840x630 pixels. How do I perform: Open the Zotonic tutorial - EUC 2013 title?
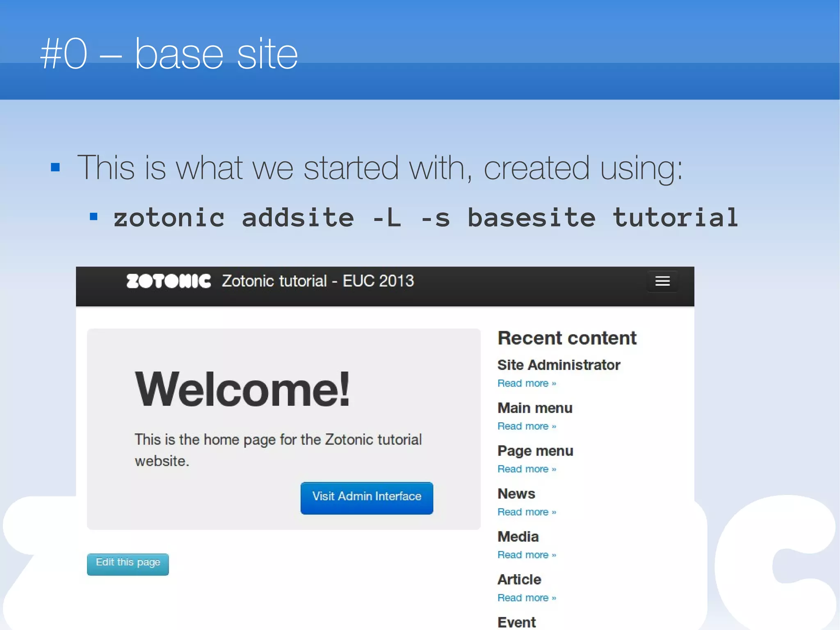(x=318, y=281)
